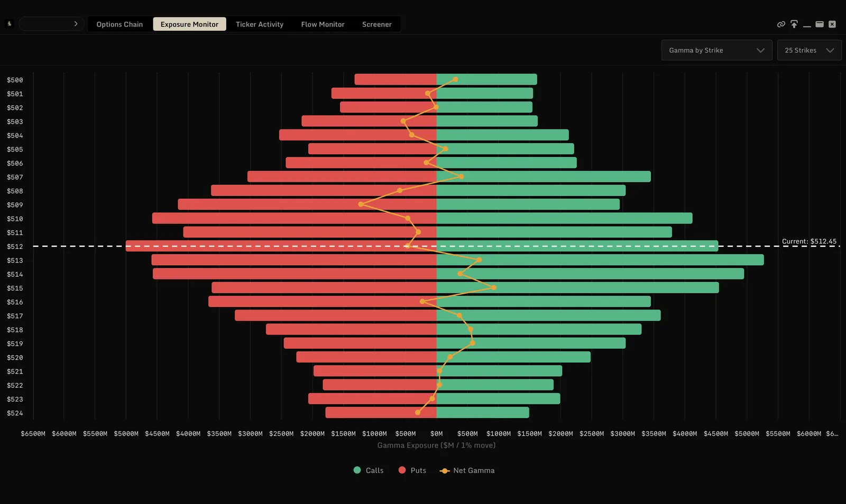Click the pop-out upload arrow icon
This screenshot has height=504, width=846.
click(x=794, y=24)
